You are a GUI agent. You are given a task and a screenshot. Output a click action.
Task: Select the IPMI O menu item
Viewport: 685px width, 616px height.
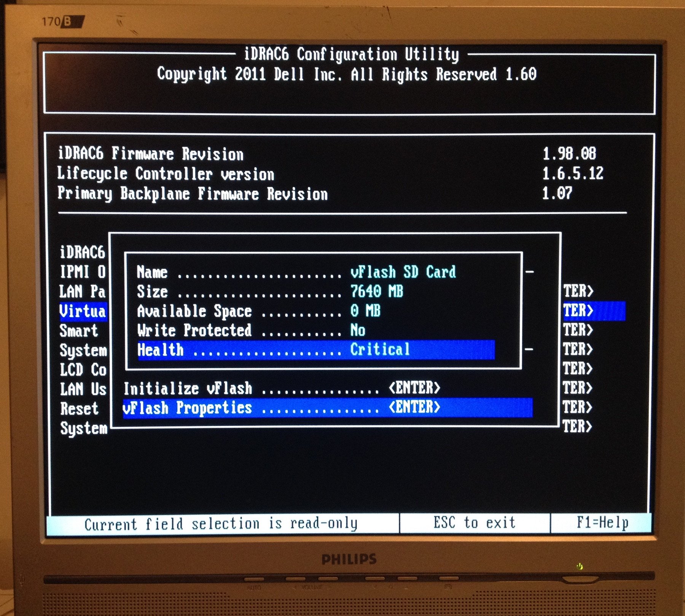tap(83, 272)
